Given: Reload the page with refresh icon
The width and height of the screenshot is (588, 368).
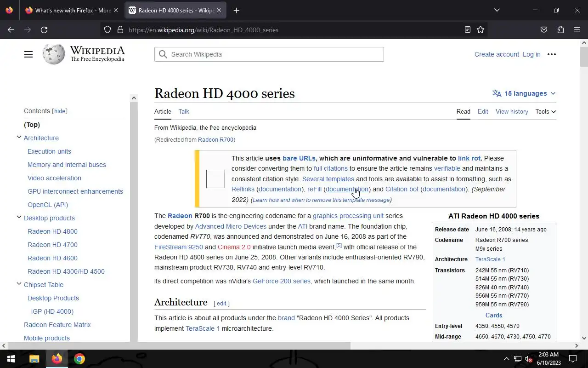Looking at the screenshot, I should (44, 30).
